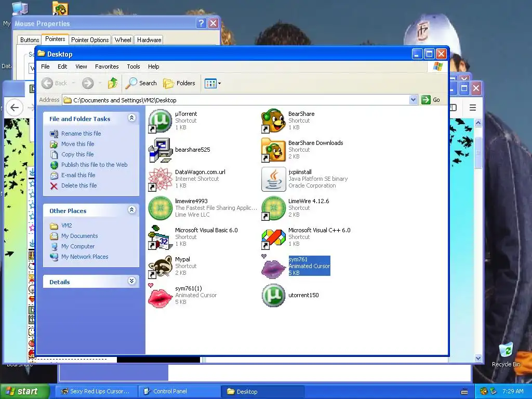Viewport: 532px width, 399px height.
Task: Switch to Hardware tab in Mouse Properties
Action: (149, 40)
